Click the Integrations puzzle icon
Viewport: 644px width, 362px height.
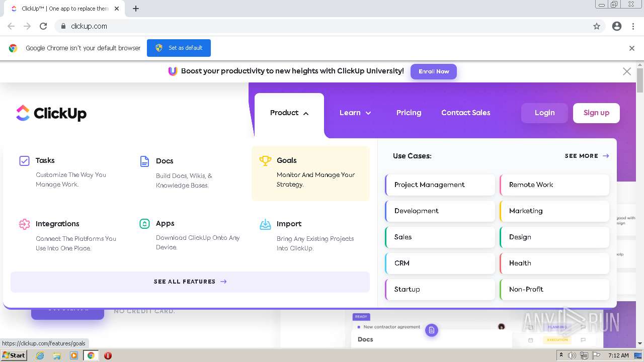pos(24,224)
